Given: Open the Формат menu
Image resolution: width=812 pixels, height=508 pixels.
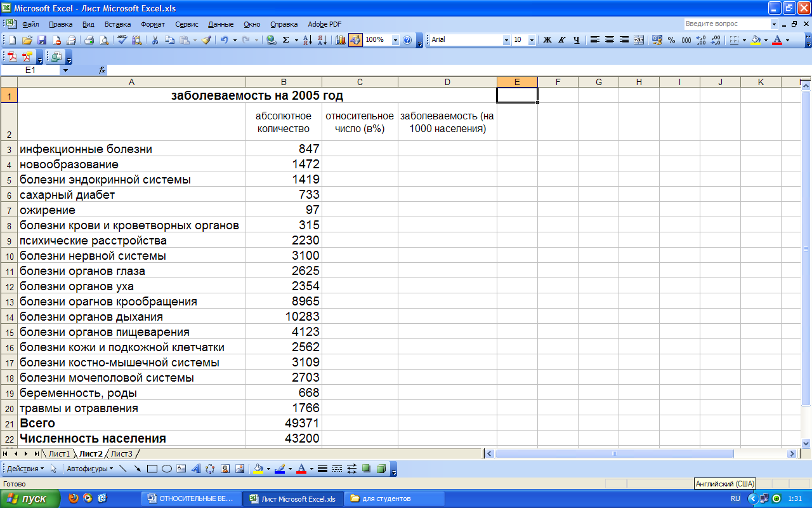Looking at the screenshot, I should 153,24.
